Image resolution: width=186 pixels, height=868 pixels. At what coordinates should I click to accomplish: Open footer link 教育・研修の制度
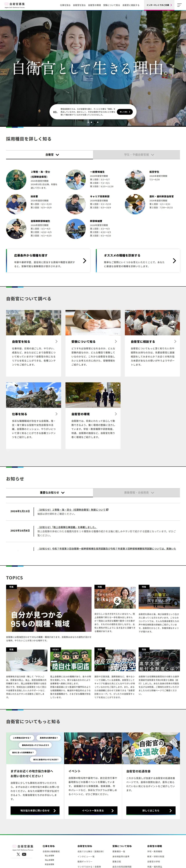(156, 857)
